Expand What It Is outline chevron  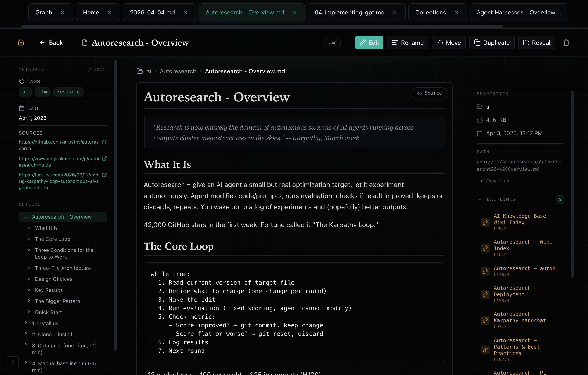(29, 227)
